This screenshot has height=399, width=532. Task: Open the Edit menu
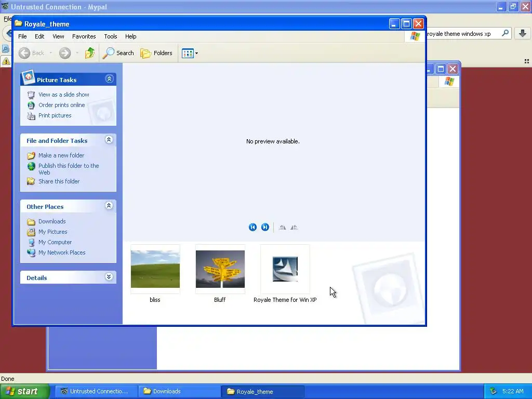tap(39, 36)
